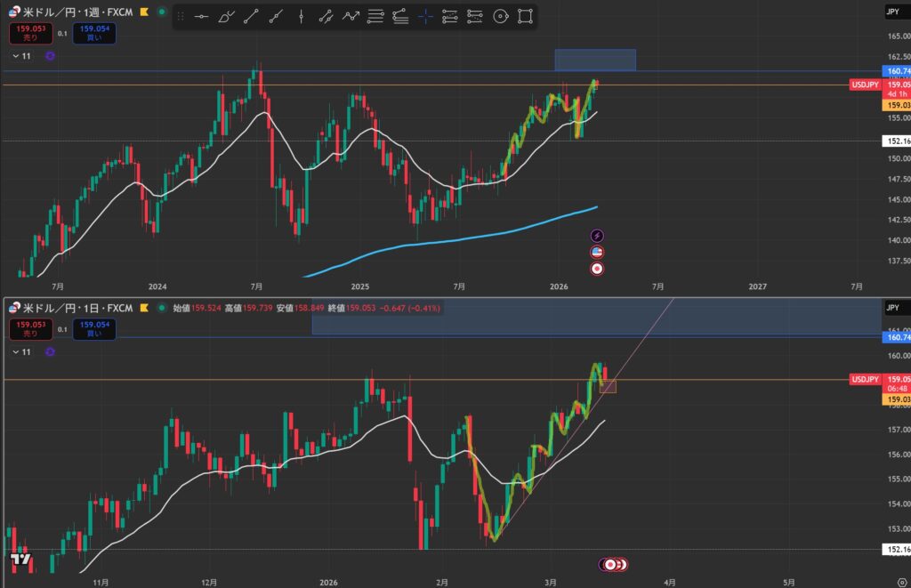Select the vertical line tool
This screenshot has width=911, height=588.
tap(302, 16)
